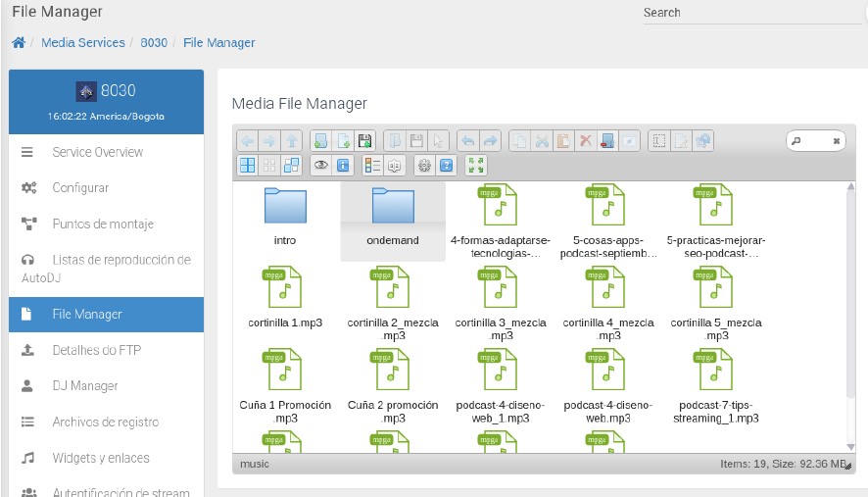The height and width of the screenshot is (497, 868).
Task: Click the upload files toolbar icon
Action: [x=364, y=141]
